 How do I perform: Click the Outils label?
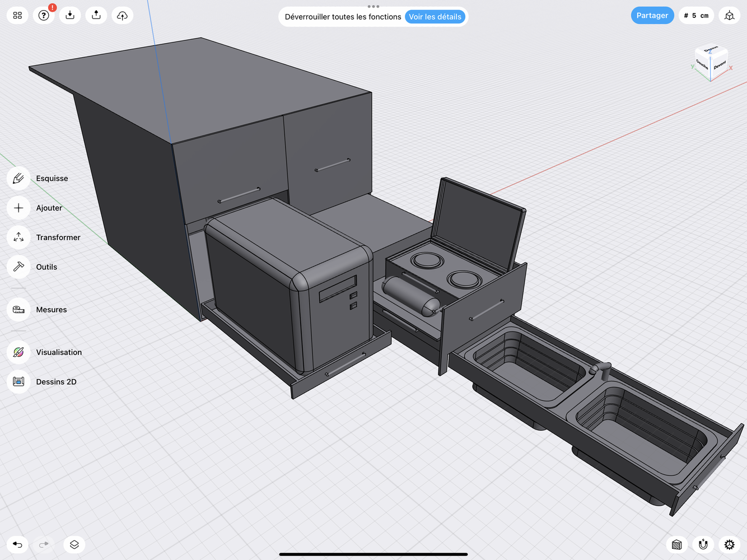pos(46,267)
